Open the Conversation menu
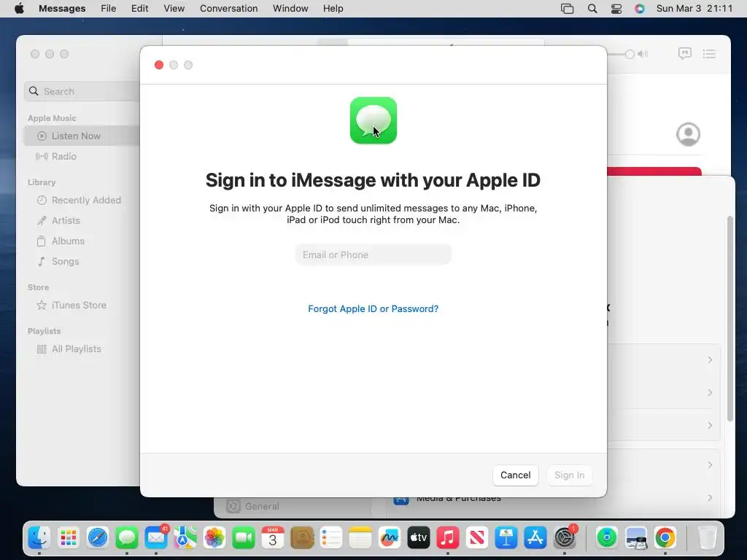 228,9
